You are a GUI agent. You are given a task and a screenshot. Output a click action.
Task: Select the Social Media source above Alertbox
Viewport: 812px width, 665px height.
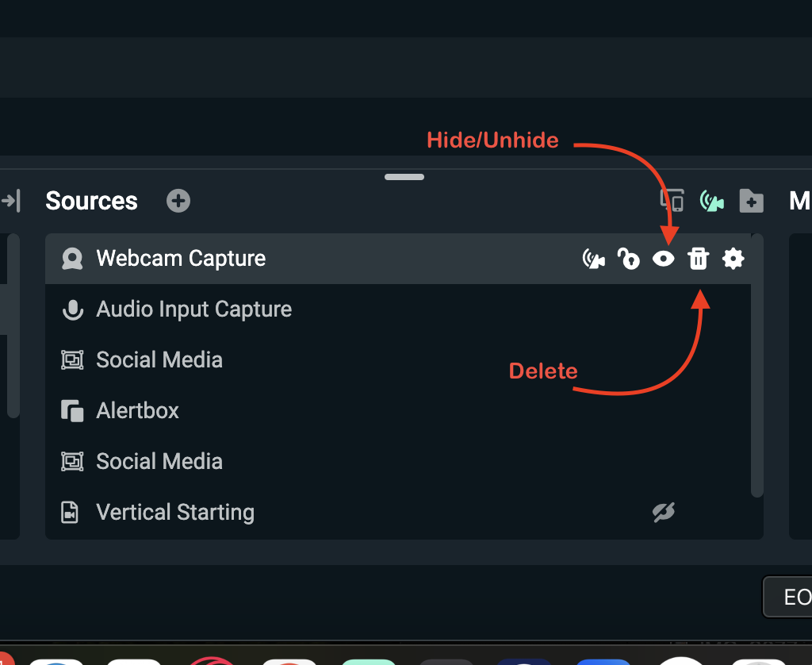click(159, 360)
